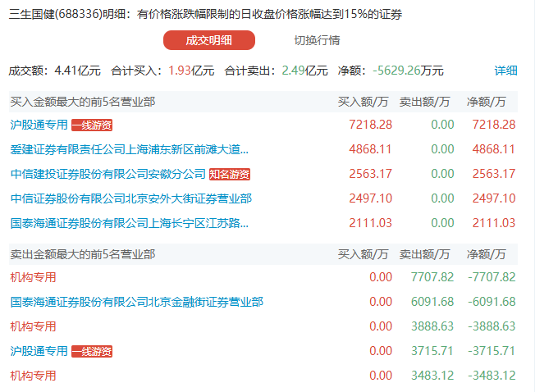Click 买入额/万 header in sell table
Image resolution: width=535 pixels, height=392 pixels.
click(363, 254)
